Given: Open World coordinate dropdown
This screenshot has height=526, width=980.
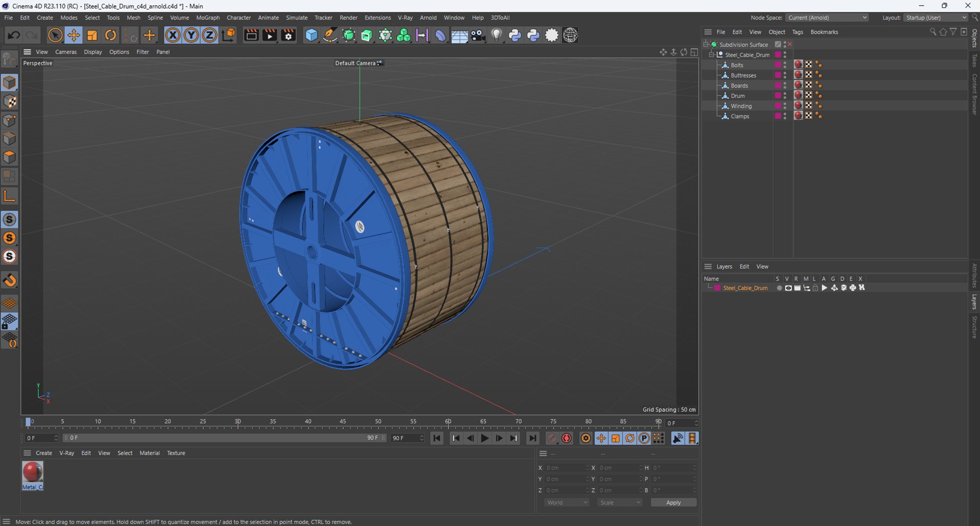Looking at the screenshot, I should pos(567,503).
